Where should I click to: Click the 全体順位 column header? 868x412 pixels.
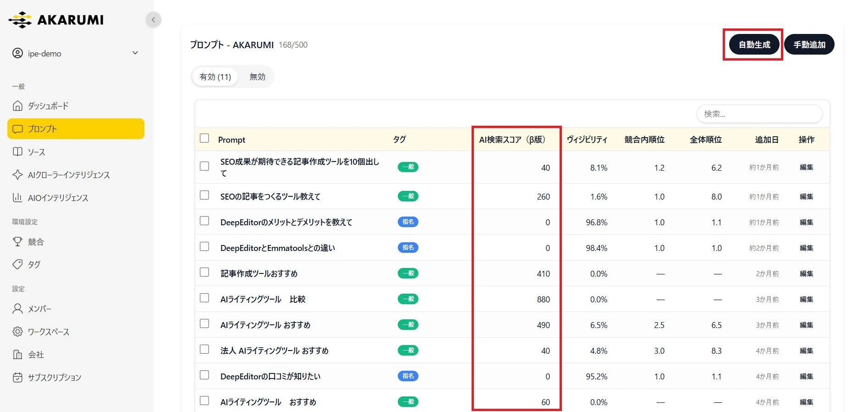click(x=706, y=139)
